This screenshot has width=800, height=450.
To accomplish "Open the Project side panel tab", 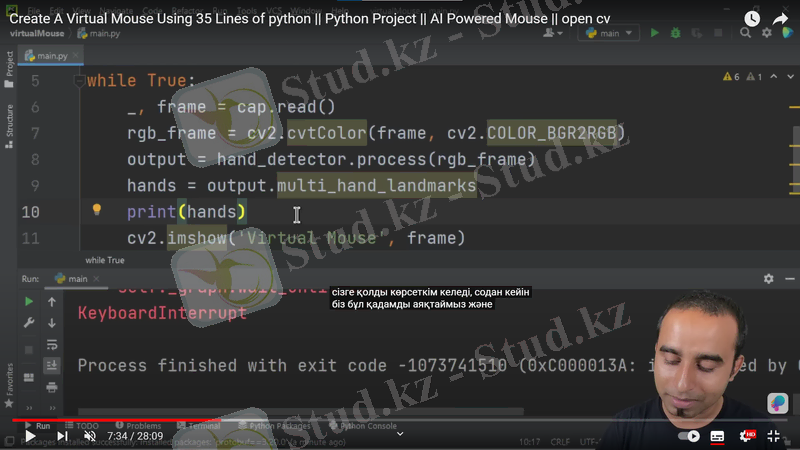I will [x=9, y=69].
